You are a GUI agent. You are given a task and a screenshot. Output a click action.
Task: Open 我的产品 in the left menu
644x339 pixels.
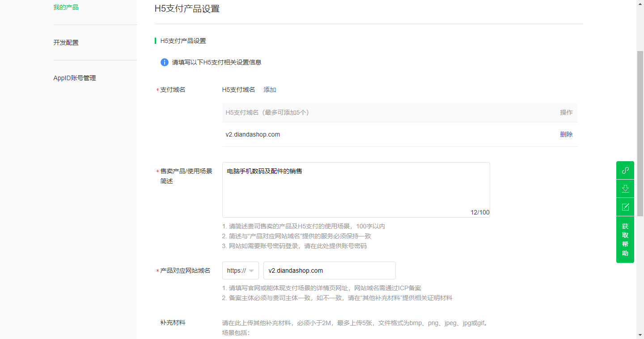(x=66, y=7)
